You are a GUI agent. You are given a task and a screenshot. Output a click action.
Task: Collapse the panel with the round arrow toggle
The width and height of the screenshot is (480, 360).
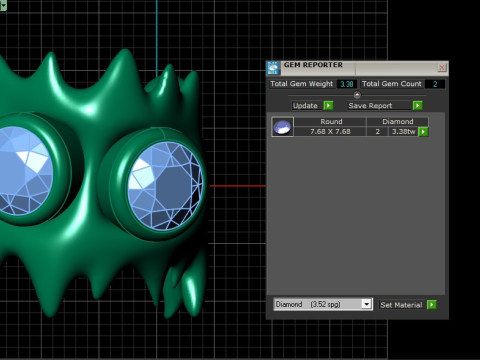pyautogui.click(x=357, y=95)
